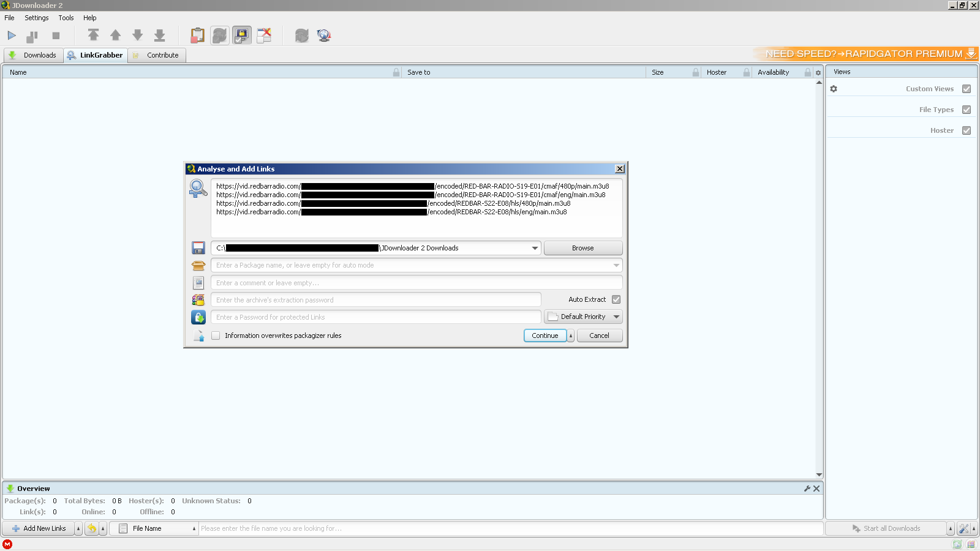This screenshot has width=980, height=551.
Task: Open the package name dropdown
Action: point(616,265)
